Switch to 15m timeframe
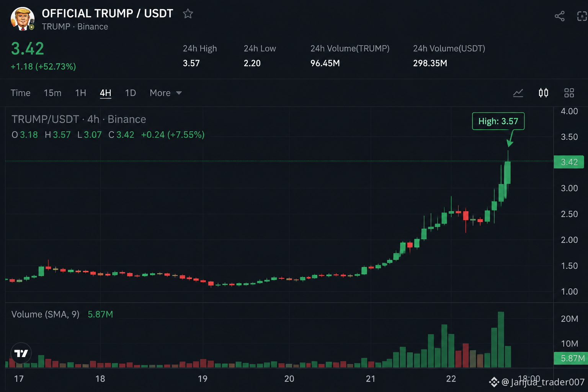 (x=52, y=93)
